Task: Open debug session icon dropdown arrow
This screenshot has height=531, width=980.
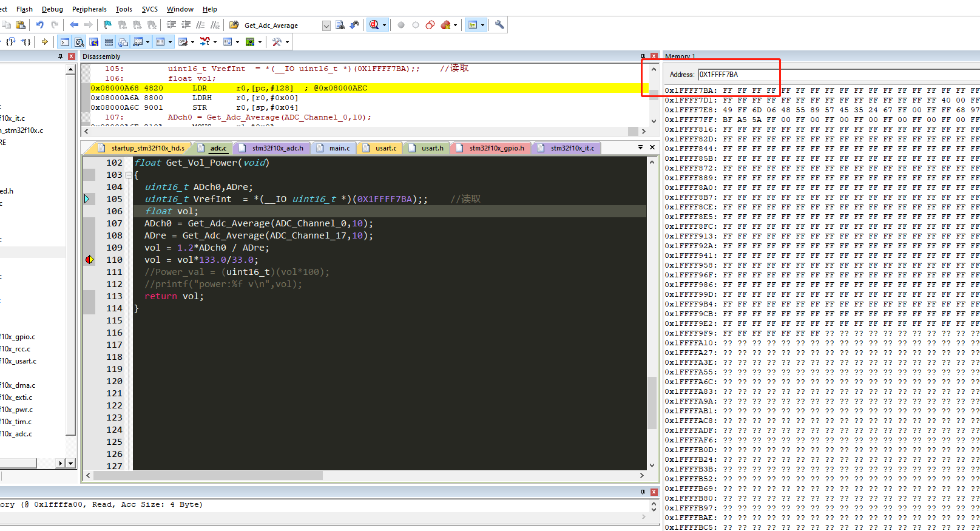Action: click(384, 25)
